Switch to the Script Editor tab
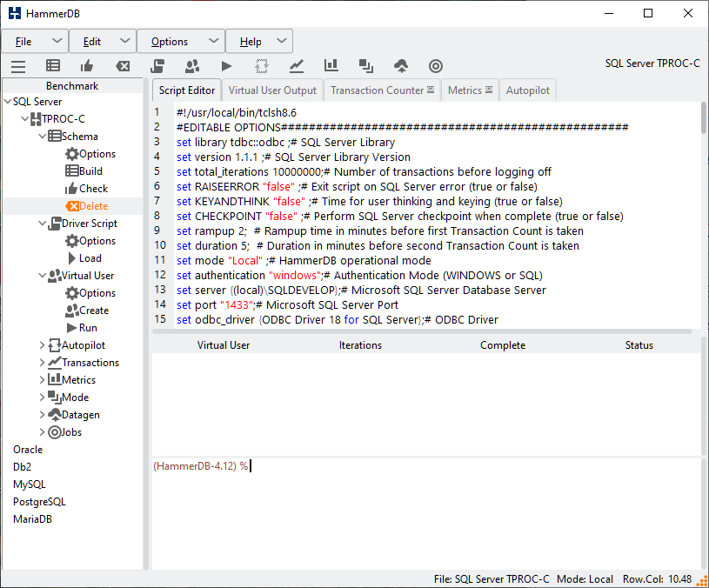Viewport: 709px width, 588px height. pos(187,90)
